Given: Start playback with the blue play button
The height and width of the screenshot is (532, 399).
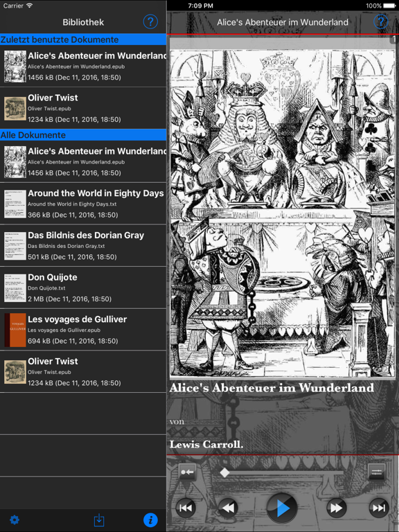Looking at the screenshot, I should (x=281, y=508).
